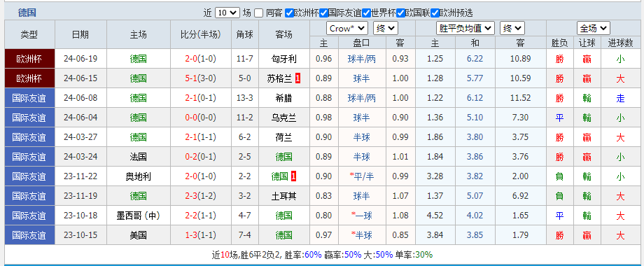Click the red card badge beside 德国 in the 23-11-22 row
This screenshot has width=644, height=266.
pos(294,176)
